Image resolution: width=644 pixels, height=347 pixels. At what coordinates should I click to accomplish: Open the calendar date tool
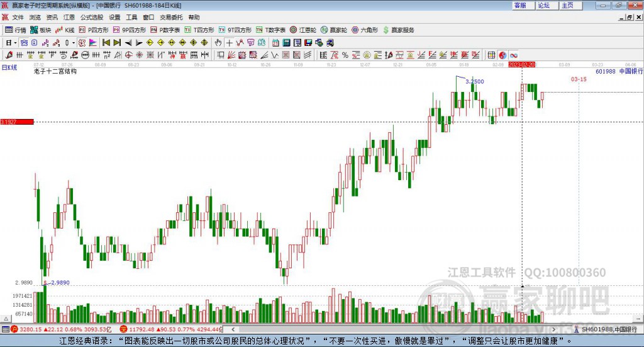pos(275,43)
